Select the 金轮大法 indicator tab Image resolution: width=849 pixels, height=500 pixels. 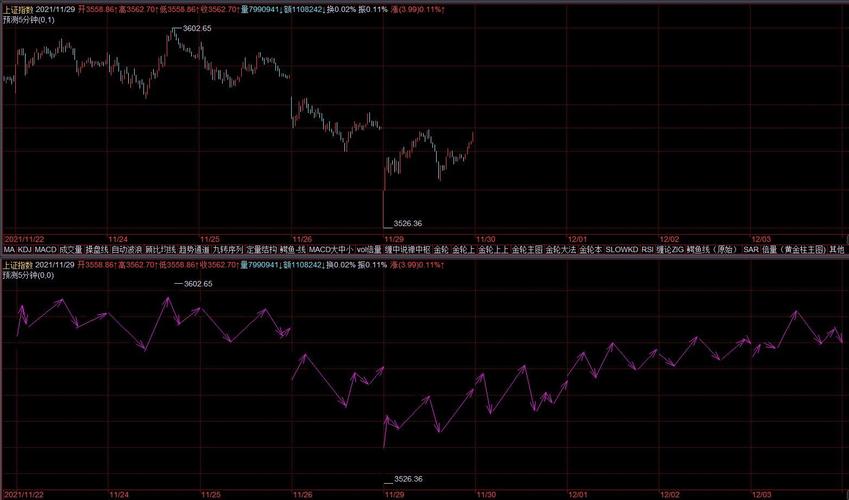pos(562,249)
